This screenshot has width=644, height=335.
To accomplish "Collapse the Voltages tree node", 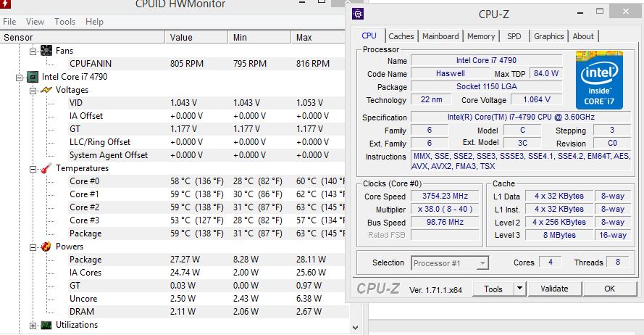I will point(33,91).
